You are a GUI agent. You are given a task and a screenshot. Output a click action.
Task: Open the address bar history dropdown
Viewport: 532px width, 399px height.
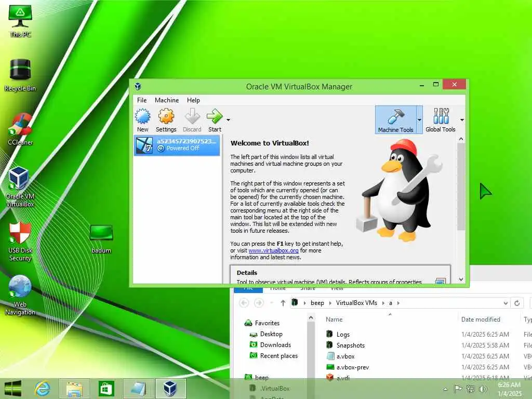506,303
